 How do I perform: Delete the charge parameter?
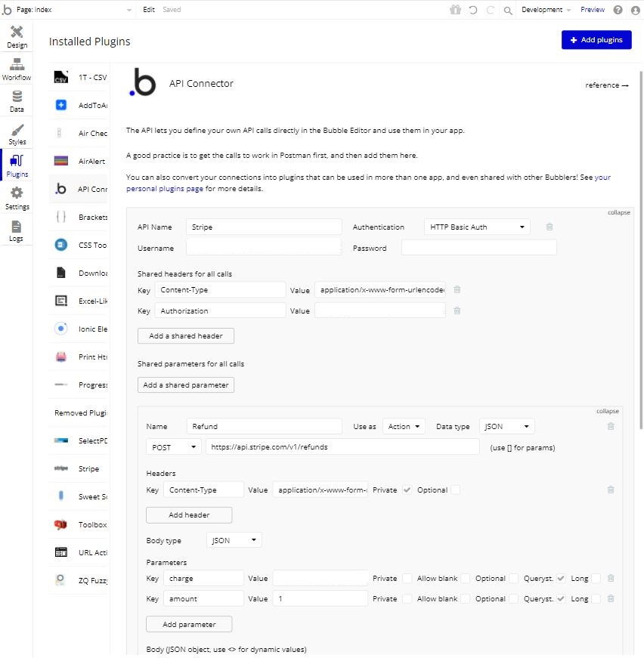coord(611,578)
